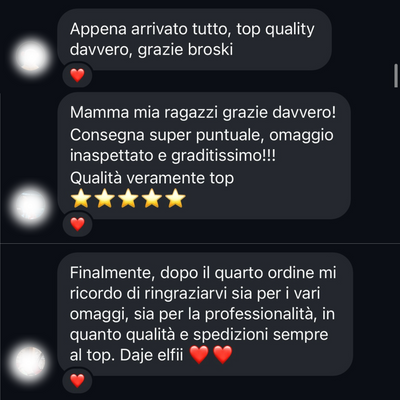
Task: Open the avatar beside "Mamma mia ragazzi" message
Action: (31, 206)
